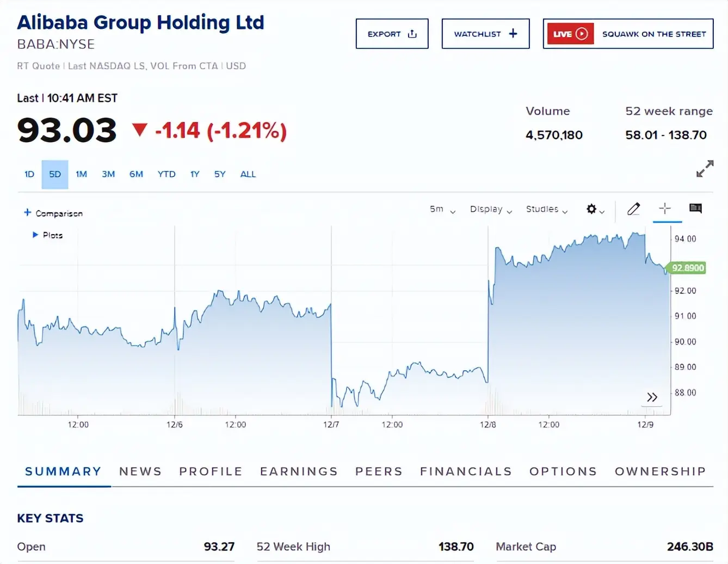Open the 5m interval dropdown
This screenshot has height=564, width=728.
[442, 210]
